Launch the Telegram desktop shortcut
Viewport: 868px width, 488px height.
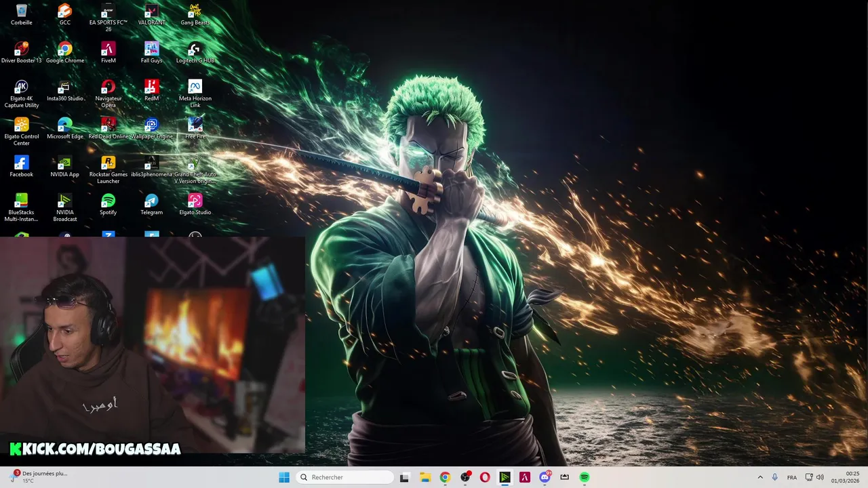[151, 204]
